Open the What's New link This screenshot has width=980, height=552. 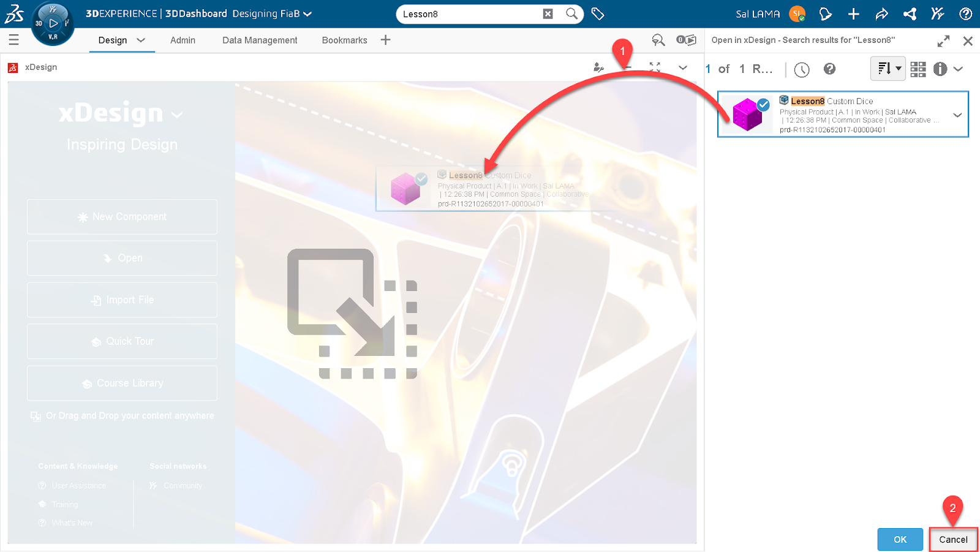[x=72, y=523]
